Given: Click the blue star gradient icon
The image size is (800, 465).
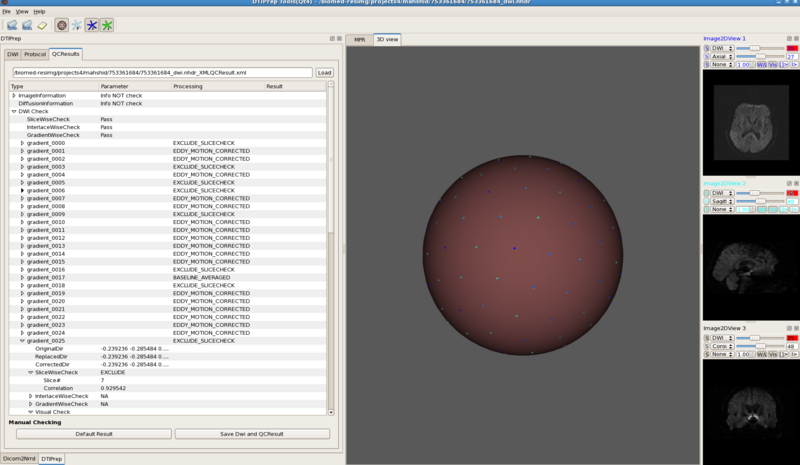Looking at the screenshot, I should tap(91, 24).
